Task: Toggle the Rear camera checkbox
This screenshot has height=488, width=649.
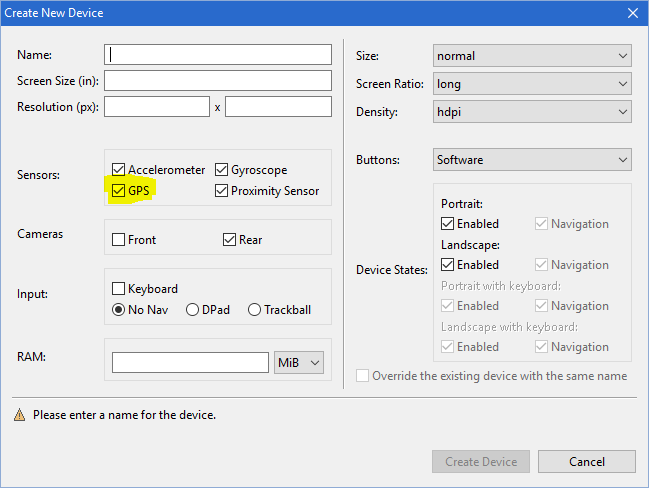Action: [229, 240]
